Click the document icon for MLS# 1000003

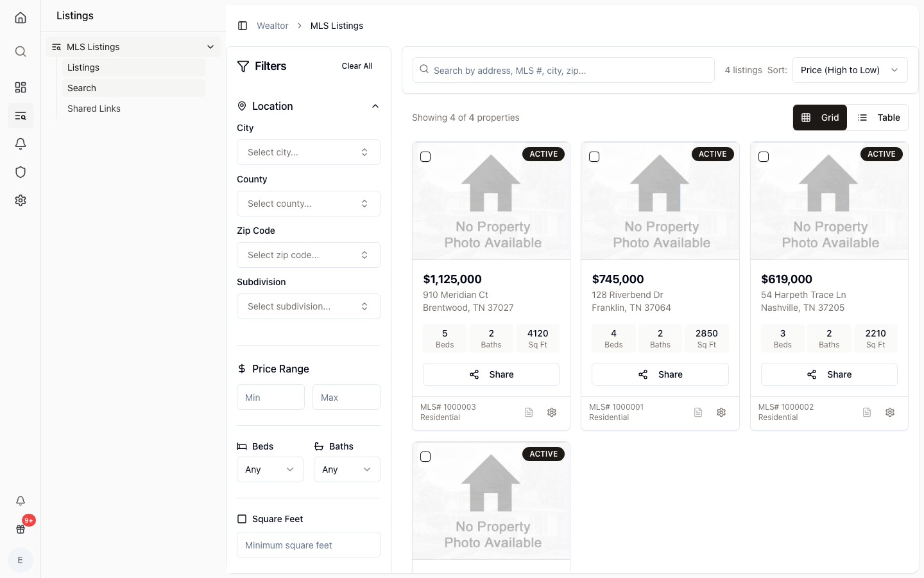529,412
